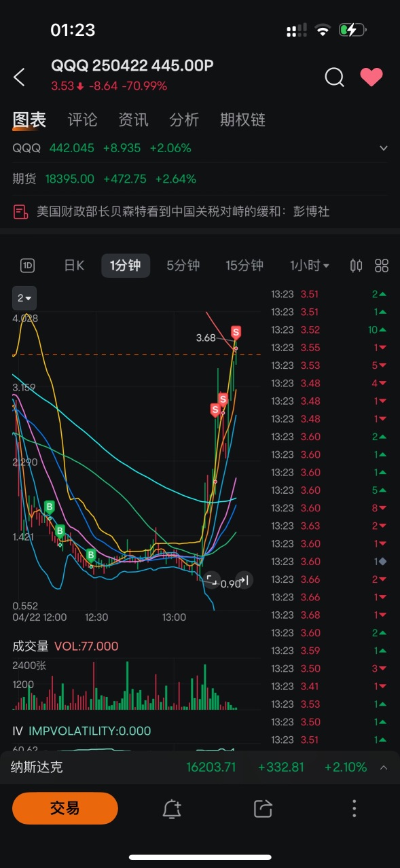Tap the battery charging status icon
Image resolution: width=400 pixels, height=868 pixels.
tap(352, 30)
